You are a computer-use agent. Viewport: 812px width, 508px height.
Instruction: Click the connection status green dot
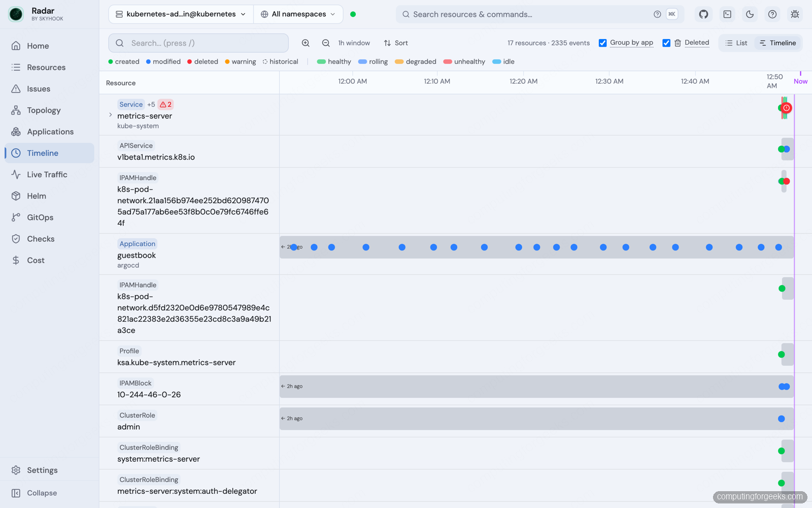(x=353, y=14)
